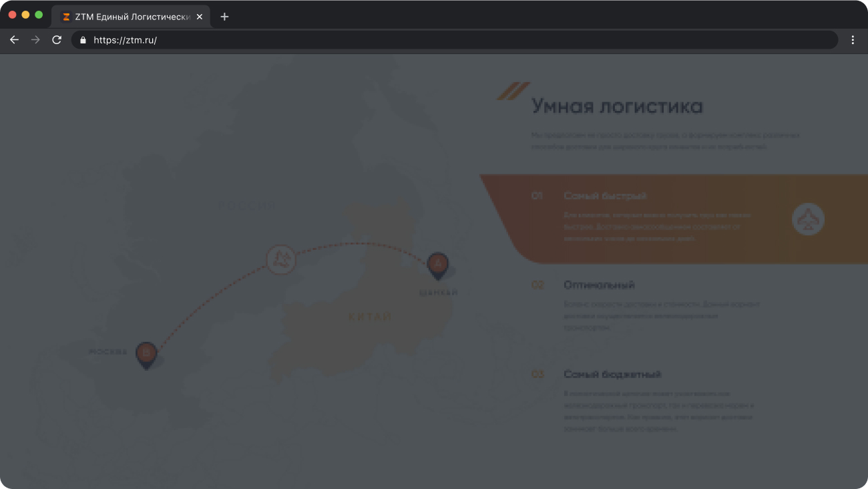Screen dimensions: 868x489
Task: Click the round airplane icon in the orange panel
Action: [x=808, y=219]
